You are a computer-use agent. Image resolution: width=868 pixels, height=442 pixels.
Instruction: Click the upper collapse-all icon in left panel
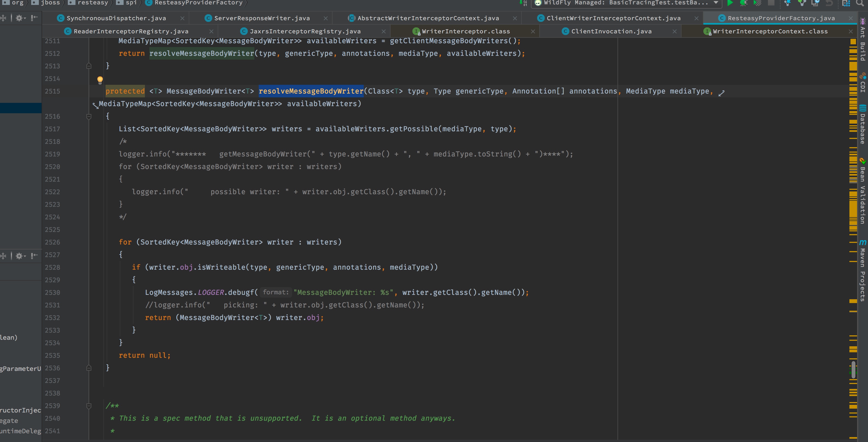pyautogui.click(x=3, y=18)
